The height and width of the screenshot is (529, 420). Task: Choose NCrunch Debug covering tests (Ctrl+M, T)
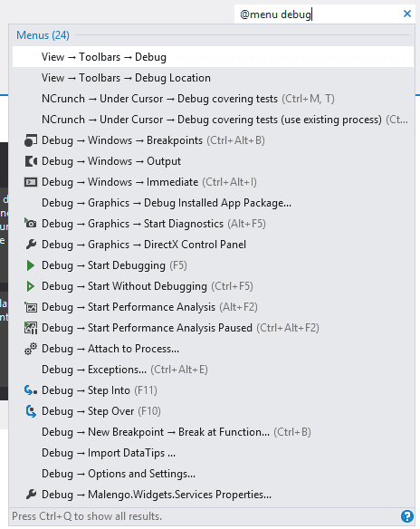point(213,99)
